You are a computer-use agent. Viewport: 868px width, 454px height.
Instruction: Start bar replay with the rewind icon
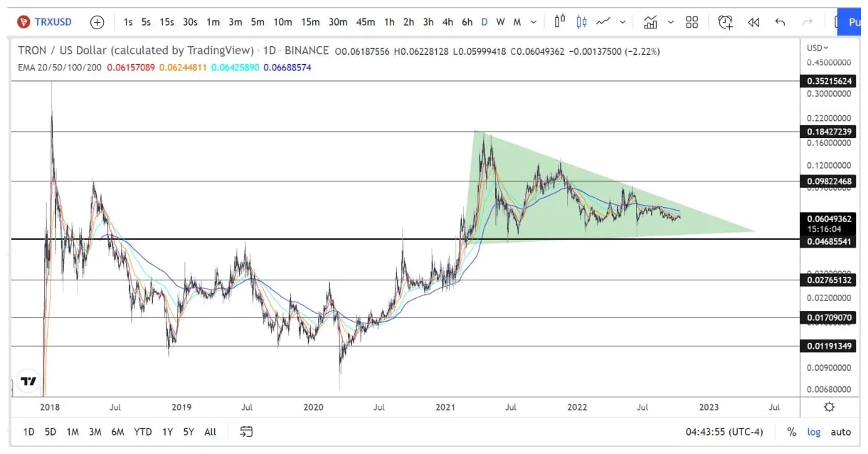click(x=753, y=22)
